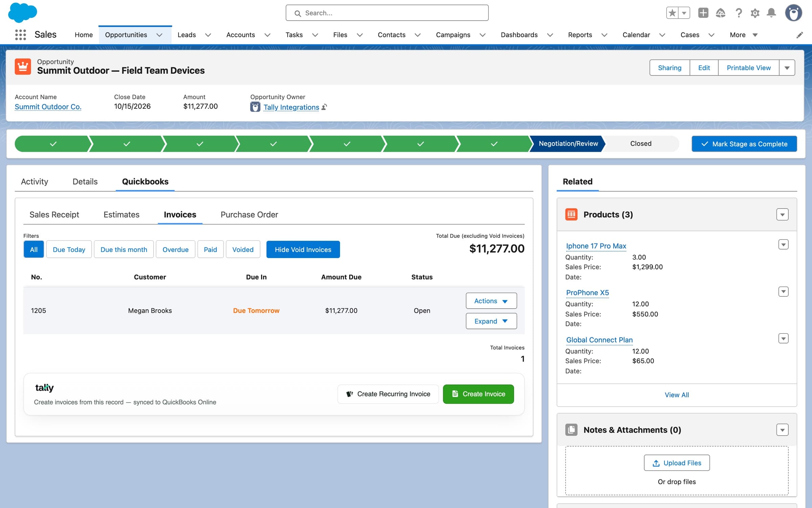The height and width of the screenshot is (508, 812).
Task: Switch to the Estimates subtab
Action: 121,214
